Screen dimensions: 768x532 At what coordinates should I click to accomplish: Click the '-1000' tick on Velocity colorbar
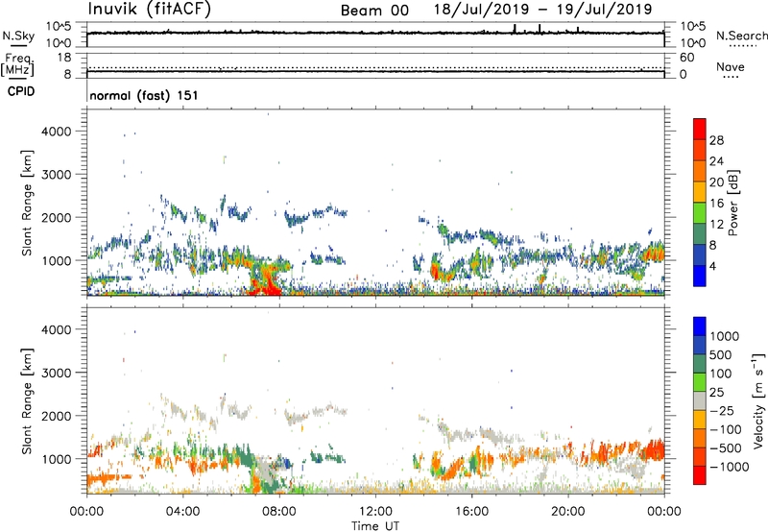729,467
